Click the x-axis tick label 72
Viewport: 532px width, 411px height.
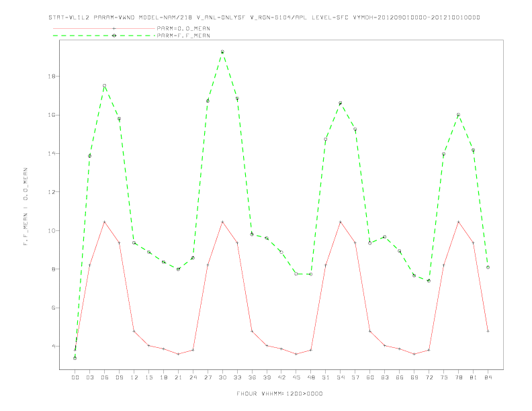tap(429, 377)
